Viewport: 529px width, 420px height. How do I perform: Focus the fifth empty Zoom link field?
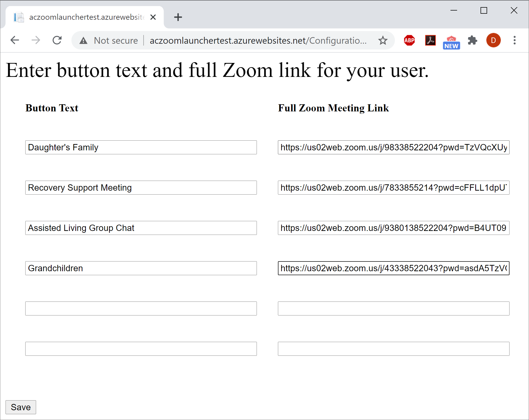pyautogui.click(x=394, y=308)
